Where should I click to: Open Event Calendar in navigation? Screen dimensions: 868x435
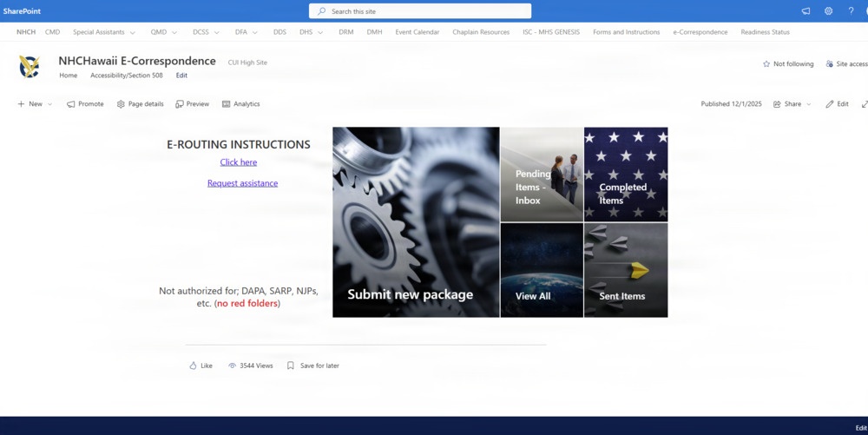(x=418, y=32)
